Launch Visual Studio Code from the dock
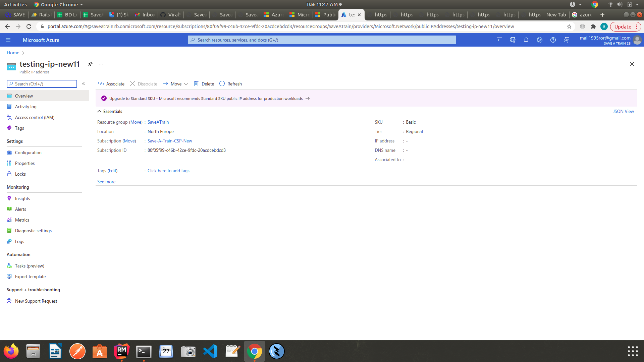Screen dimensions: 644x362 click(x=210, y=351)
